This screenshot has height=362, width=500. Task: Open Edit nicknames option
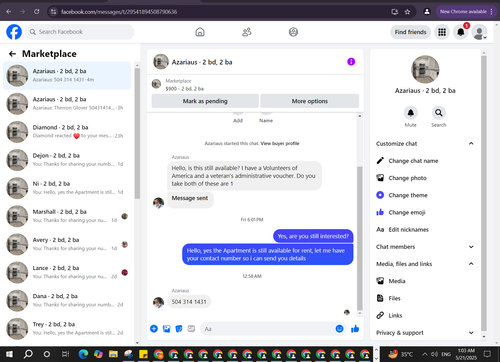pyautogui.click(x=403, y=229)
